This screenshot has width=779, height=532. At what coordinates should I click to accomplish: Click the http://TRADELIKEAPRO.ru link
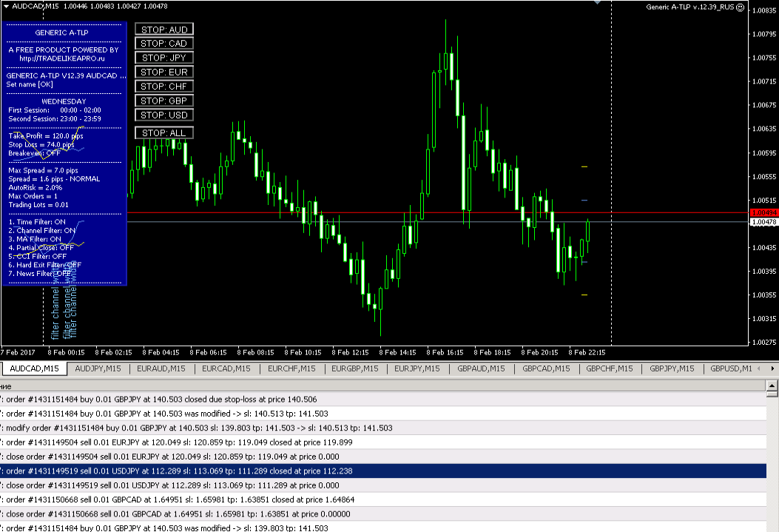point(62,58)
